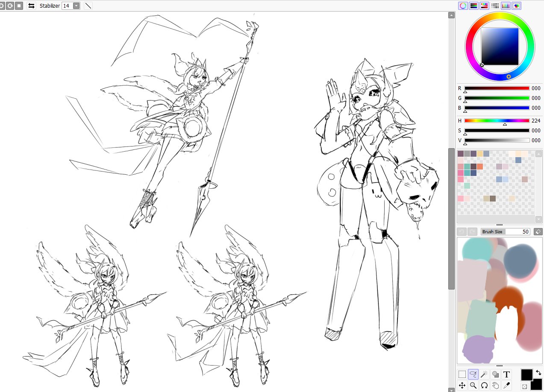Screen dimensions: 544x392
Task: Click the reset view rotation square icon
Action: tap(19, 6)
